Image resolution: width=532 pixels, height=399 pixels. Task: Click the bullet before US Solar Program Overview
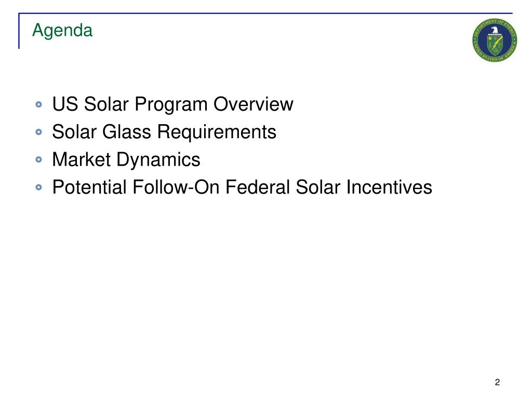38,104
